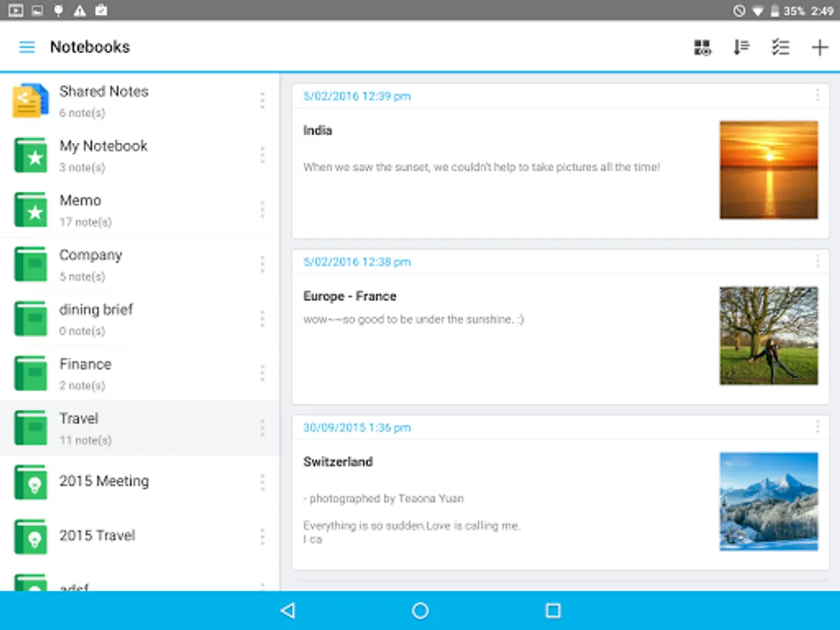Screen dimensions: 840x630
Task: Click the '11 note(s)' count under Travel
Action: [85, 440]
